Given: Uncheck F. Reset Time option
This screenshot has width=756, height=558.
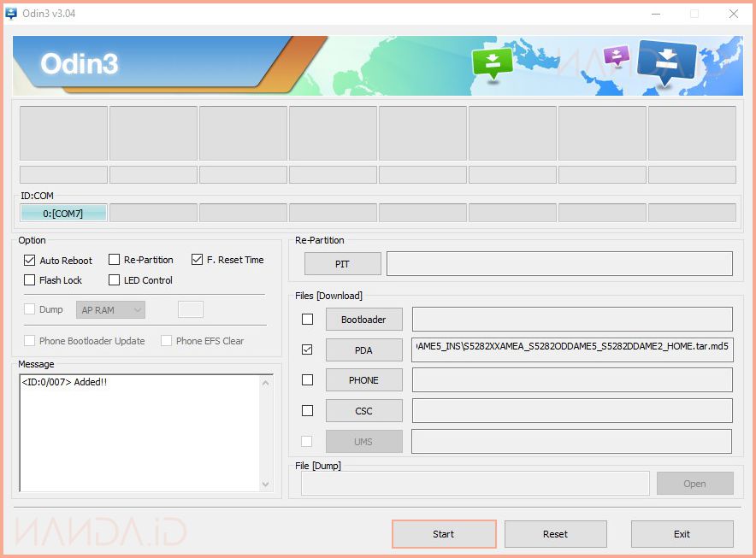Looking at the screenshot, I should pos(198,260).
